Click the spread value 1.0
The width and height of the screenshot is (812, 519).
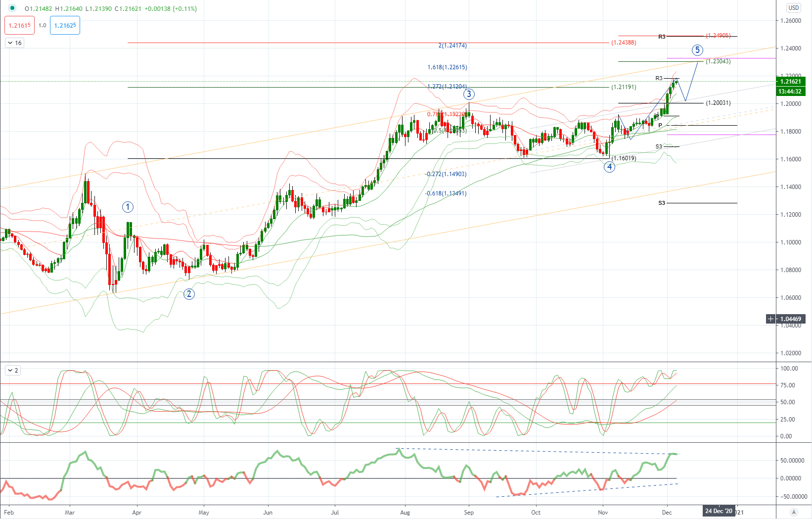click(x=43, y=25)
